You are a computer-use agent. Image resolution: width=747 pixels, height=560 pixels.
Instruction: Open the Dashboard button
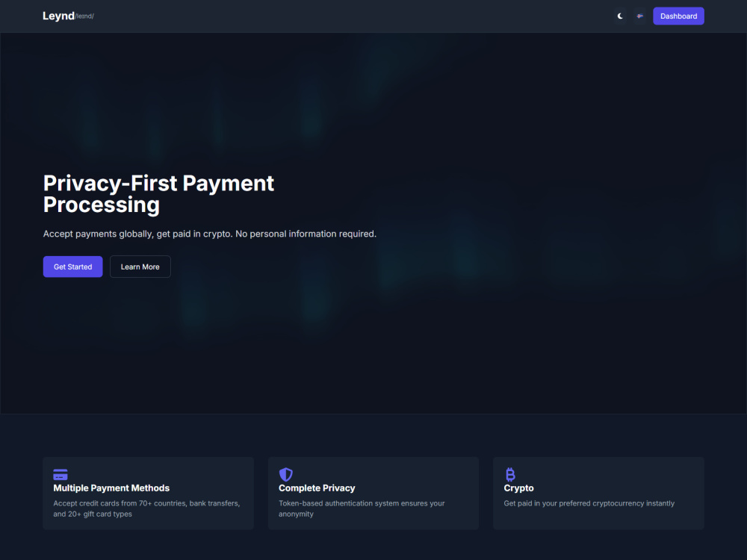pos(678,16)
